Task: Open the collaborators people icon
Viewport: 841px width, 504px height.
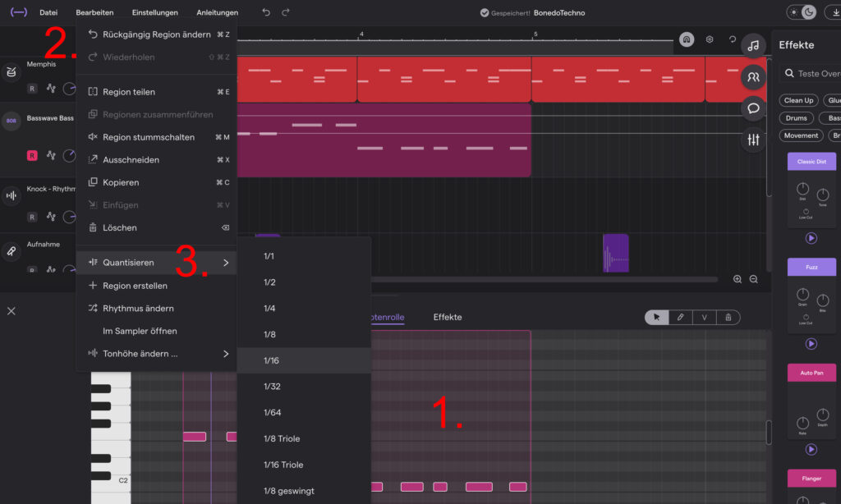Action: click(753, 77)
